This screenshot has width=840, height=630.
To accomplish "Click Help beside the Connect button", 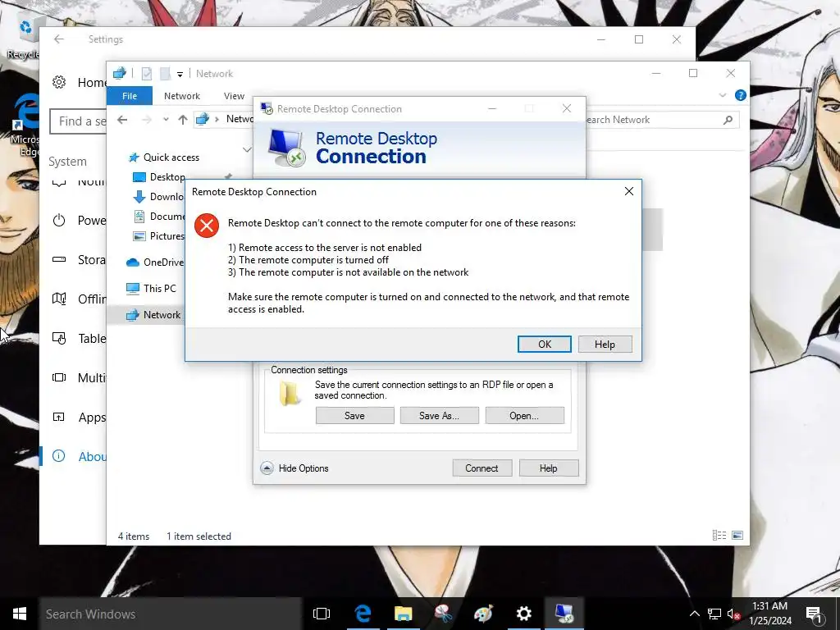I will click(549, 468).
